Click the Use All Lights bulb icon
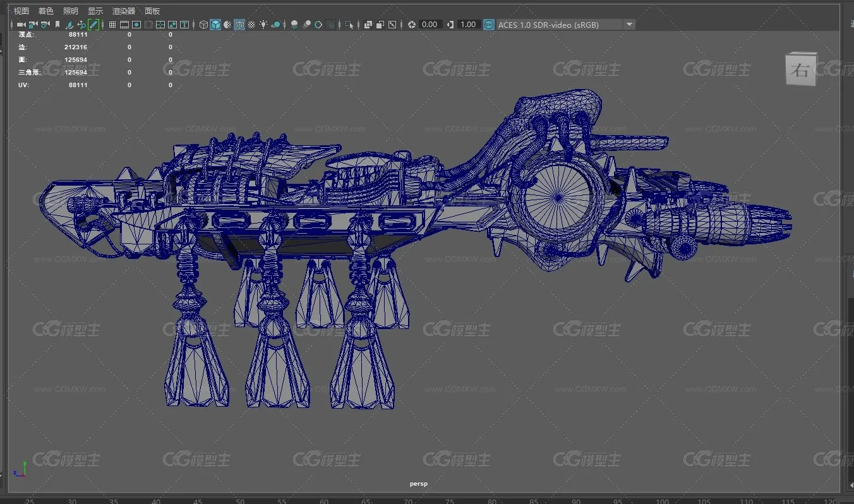Screen dimensions: 854x504 pyautogui.click(x=263, y=25)
